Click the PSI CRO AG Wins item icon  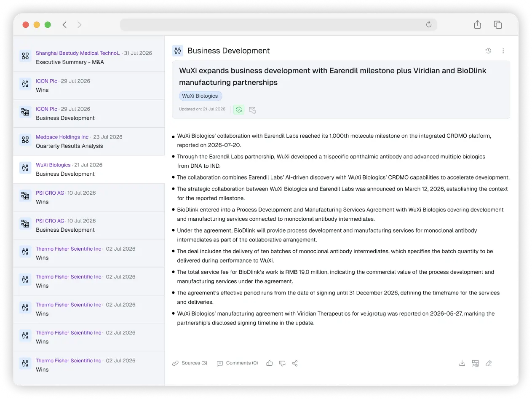pos(25,195)
